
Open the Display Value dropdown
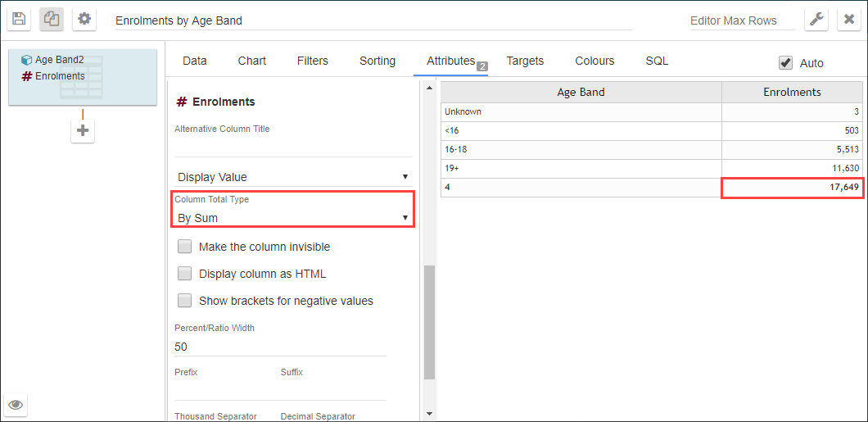[x=293, y=177]
